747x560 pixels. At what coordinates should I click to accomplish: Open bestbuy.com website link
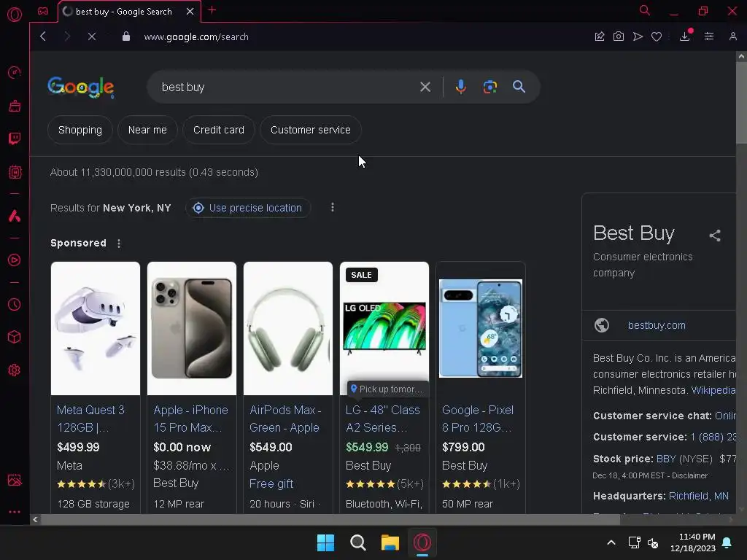coord(657,325)
